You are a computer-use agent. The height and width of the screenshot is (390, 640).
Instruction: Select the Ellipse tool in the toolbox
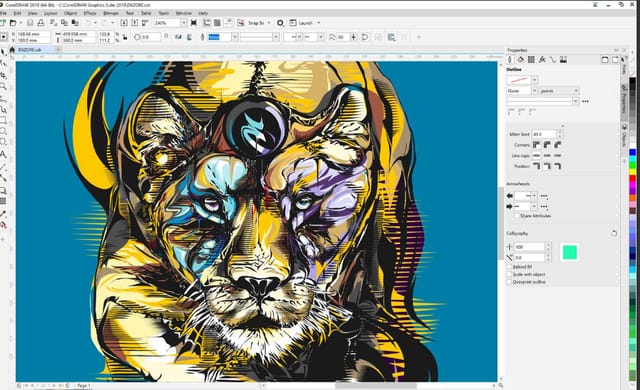coord(3,131)
